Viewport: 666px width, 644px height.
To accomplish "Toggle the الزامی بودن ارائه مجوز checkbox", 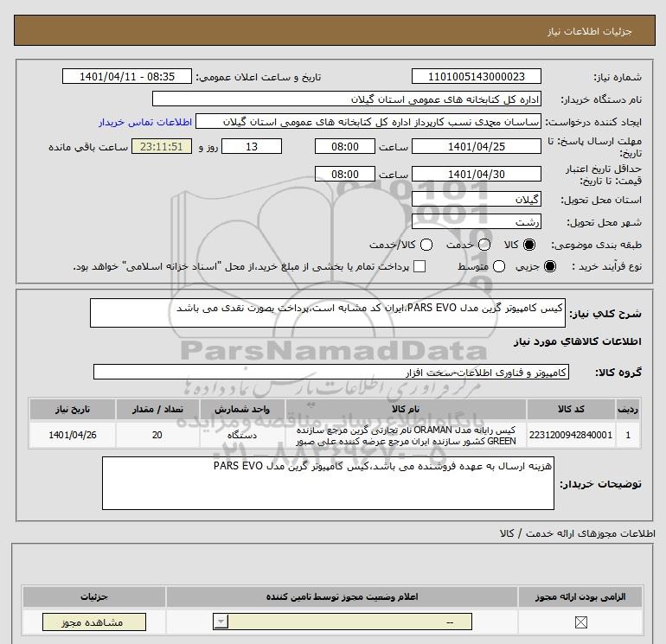I will point(580,622).
